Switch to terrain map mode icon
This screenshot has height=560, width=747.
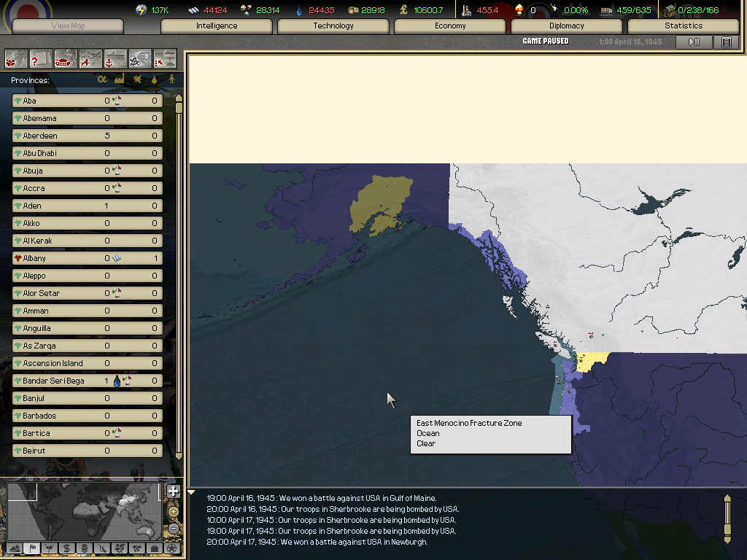[x=14, y=548]
